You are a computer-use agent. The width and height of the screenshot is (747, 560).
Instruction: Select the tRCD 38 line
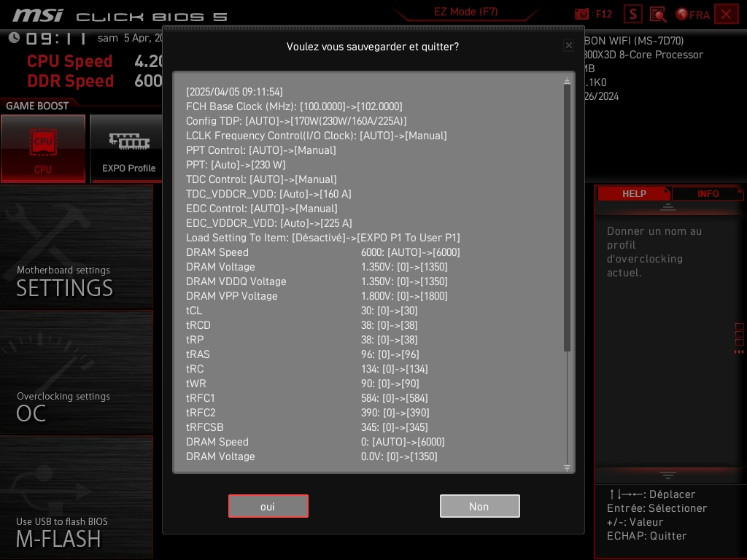point(302,325)
